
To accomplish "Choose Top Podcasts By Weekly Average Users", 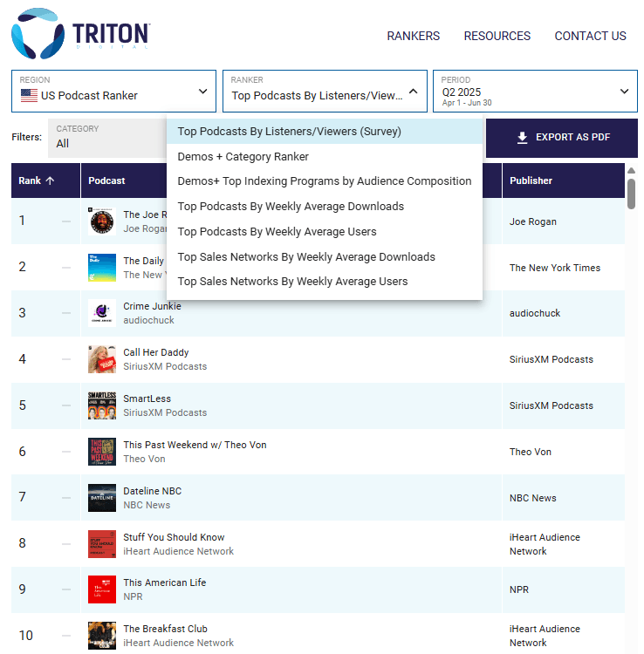I will (325, 231).
